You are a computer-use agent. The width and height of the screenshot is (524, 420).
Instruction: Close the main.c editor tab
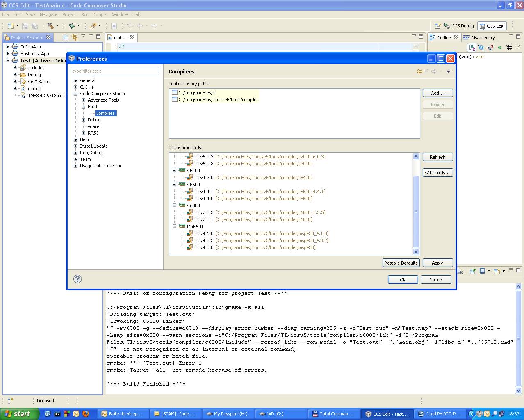132,37
